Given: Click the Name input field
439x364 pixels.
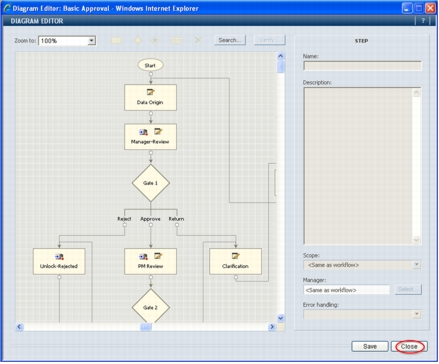Looking at the screenshot, I should click(362, 66).
